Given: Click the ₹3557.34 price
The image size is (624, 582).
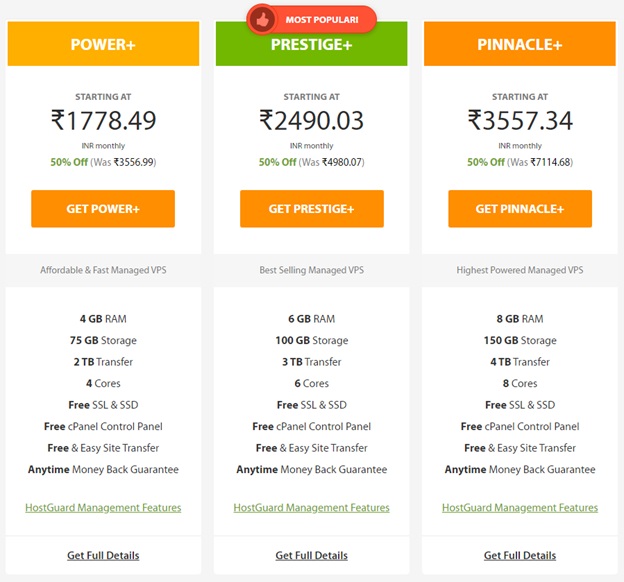Looking at the screenshot, I should (520, 120).
